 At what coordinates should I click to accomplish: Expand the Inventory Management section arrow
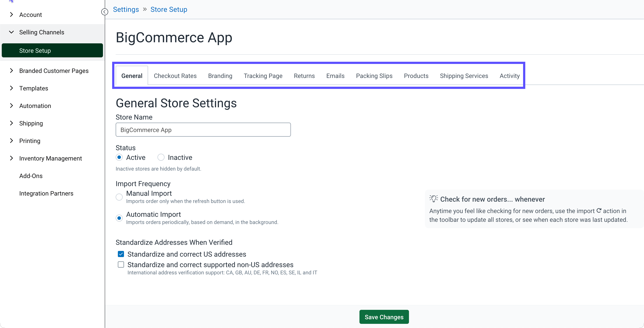[x=11, y=158]
